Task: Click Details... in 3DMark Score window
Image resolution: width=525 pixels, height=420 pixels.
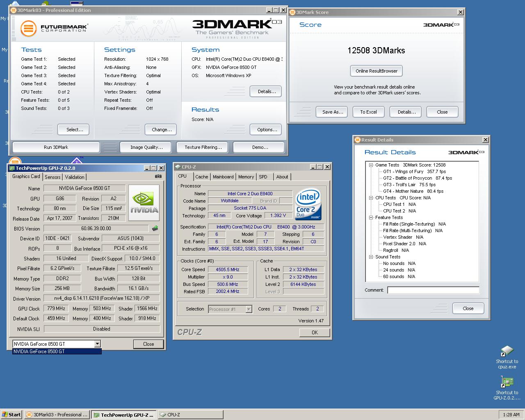Action: click(x=406, y=112)
